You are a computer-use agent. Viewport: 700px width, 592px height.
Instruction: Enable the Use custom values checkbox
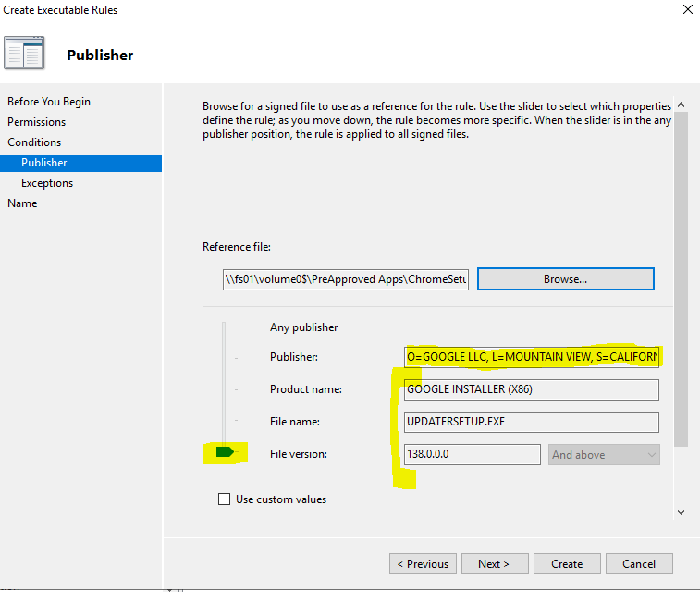(224, 499)
